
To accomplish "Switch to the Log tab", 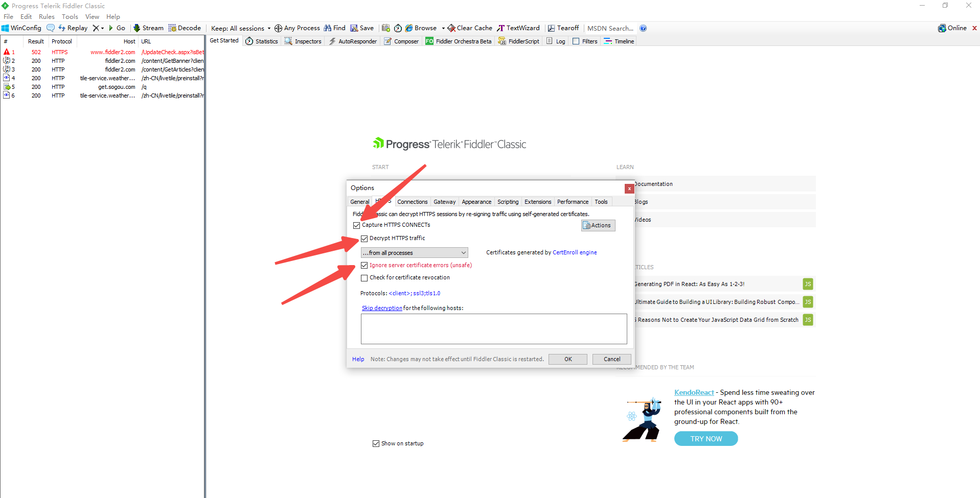I will [556, 41].
